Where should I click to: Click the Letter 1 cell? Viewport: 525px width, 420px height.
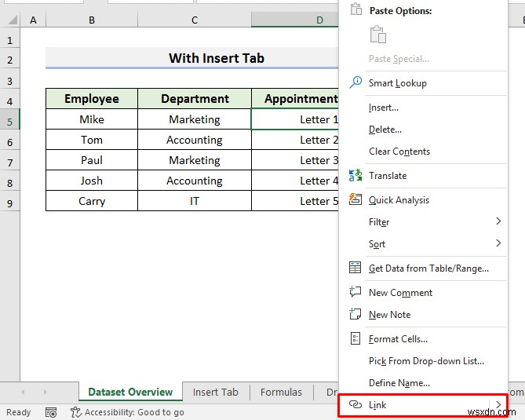tap(295, 119)
